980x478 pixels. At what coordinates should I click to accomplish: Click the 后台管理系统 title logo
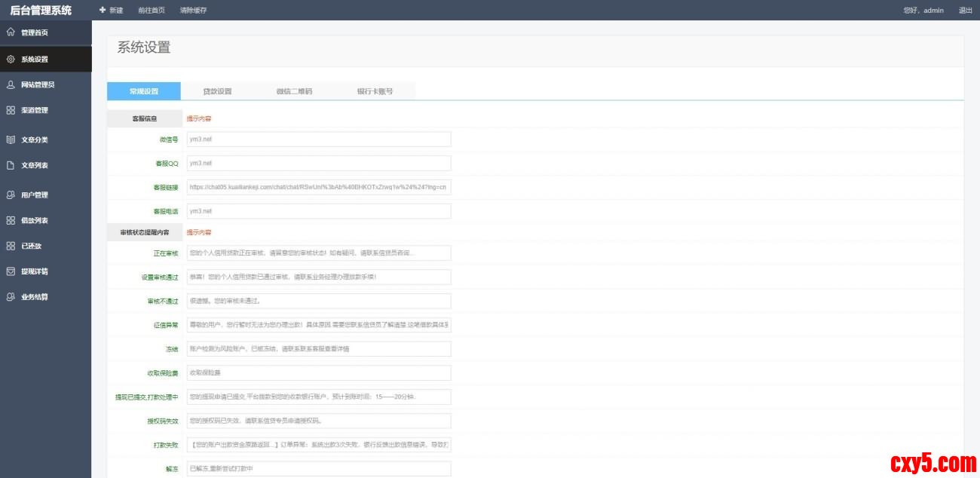[x=41, y=11]
